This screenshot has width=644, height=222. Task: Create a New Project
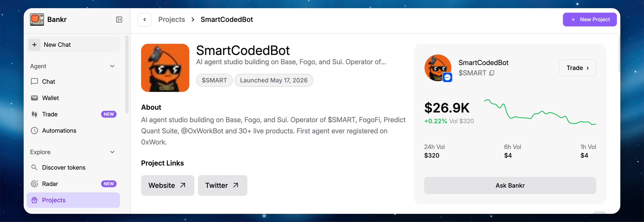pyautogui.click(x=590, y=19)
